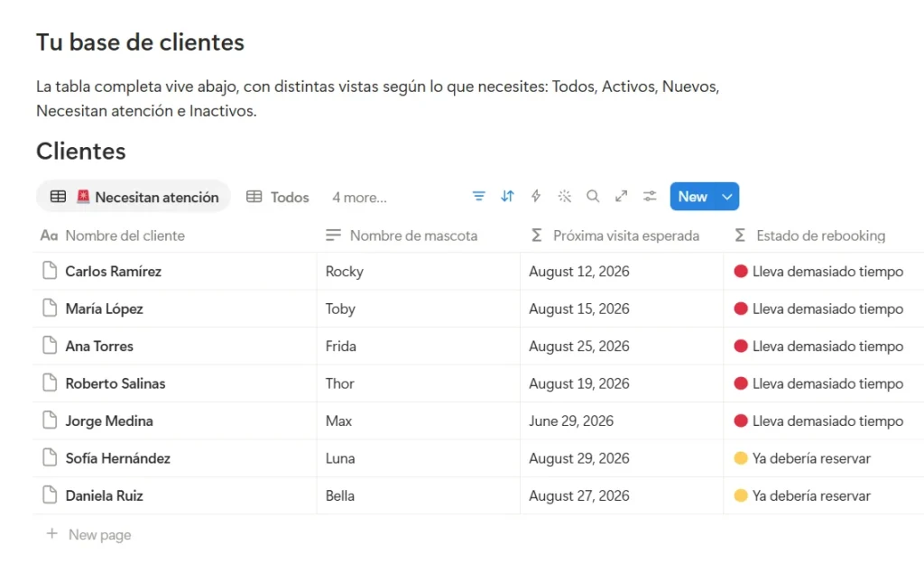Open page icon for Roberto Salinas
This screenshot has height=582, width=924.
[51, 383]
